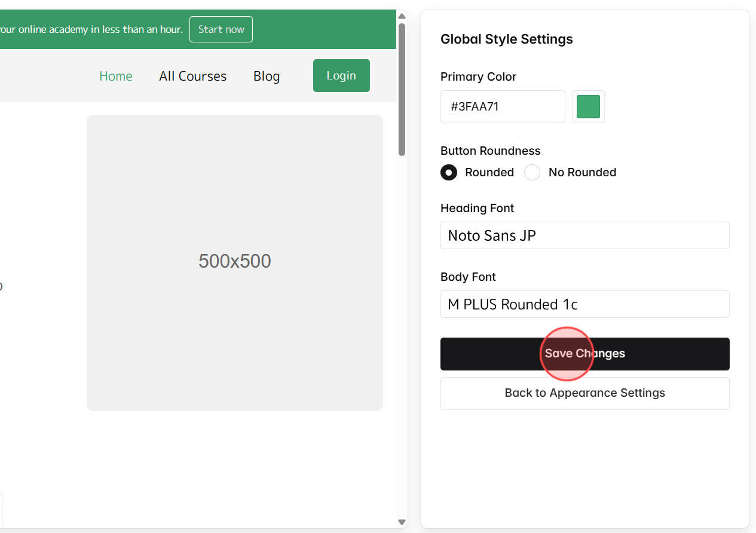Click the preview scrollbar up arrow

tap(402, 16)
